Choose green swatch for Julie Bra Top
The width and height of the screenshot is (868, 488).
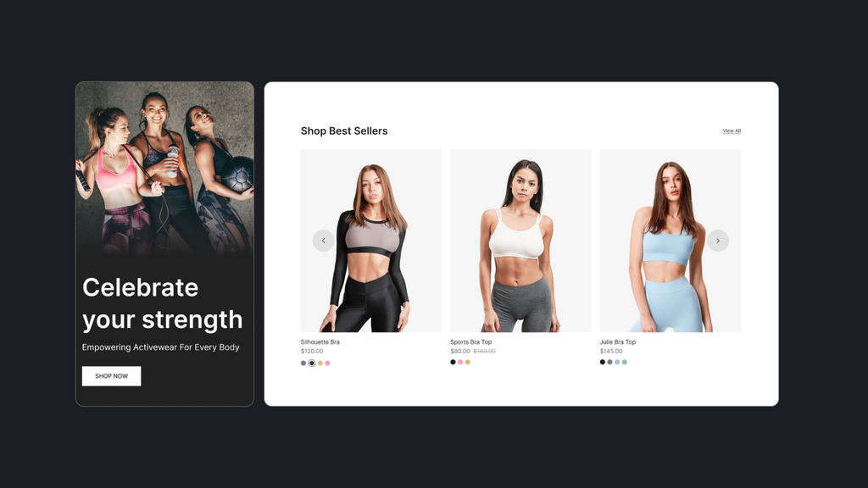[x=625, y=363]
